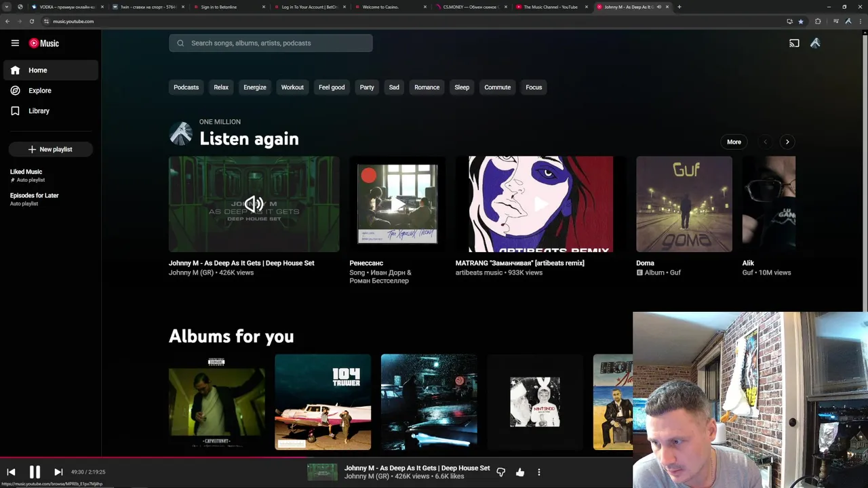Skip to previous track

coord(11,472)
